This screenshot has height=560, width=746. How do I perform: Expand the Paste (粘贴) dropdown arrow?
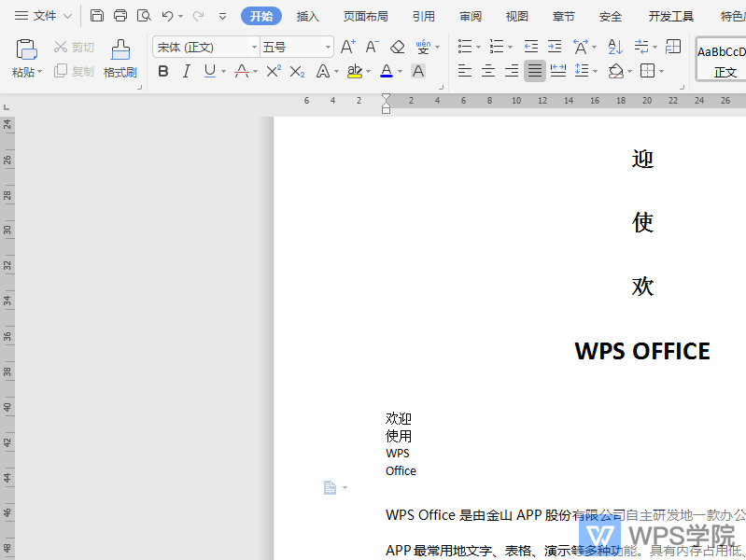click(40, 73)
